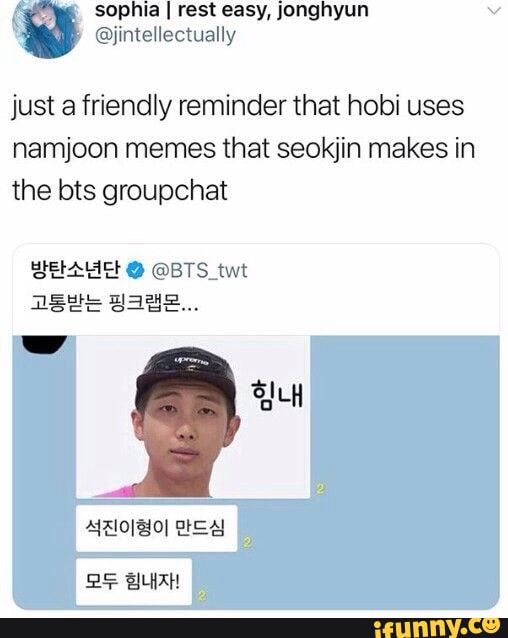The height and width of the screenshot is (638, 508).
Task: Click the unread count beside 석진이형이 만드심
Action: click(x=247, y=543)
